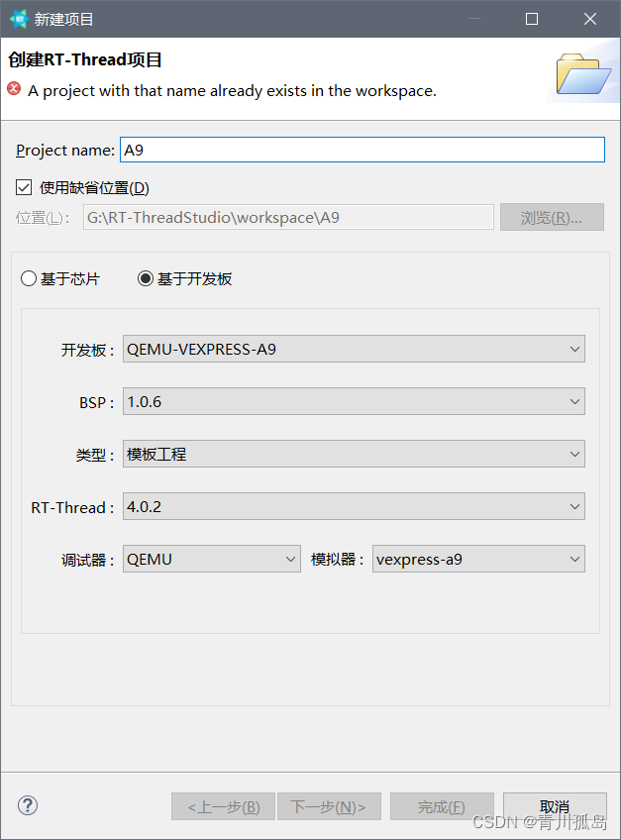The image size is (621, 840).
Task: Click the red error icon beside the message
Action: [x=14, y=89]
